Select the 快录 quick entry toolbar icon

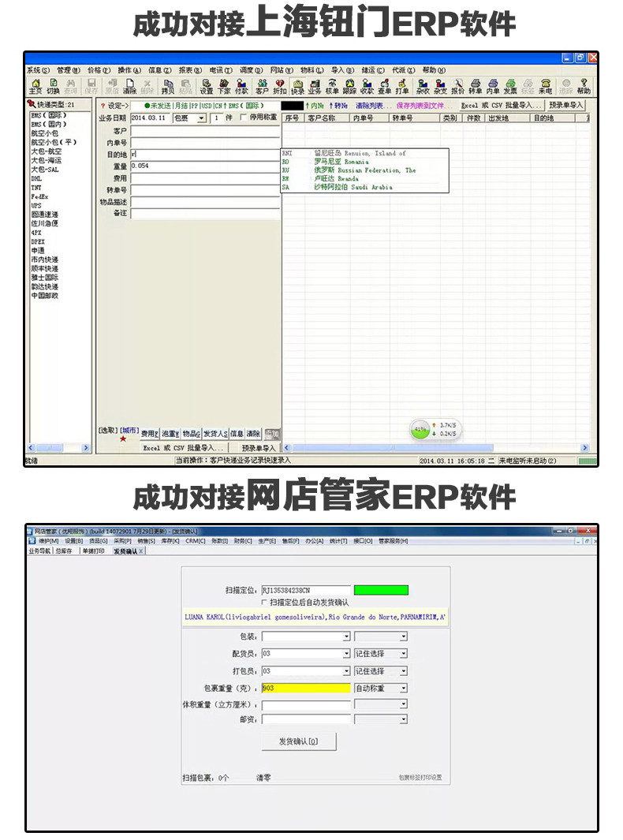[297, 86]
